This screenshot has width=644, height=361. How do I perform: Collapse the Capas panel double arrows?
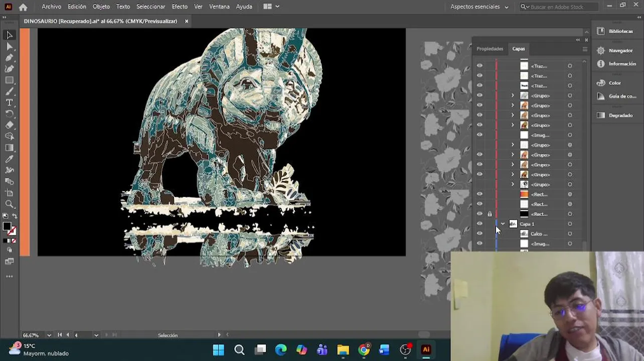coord(578,40)
